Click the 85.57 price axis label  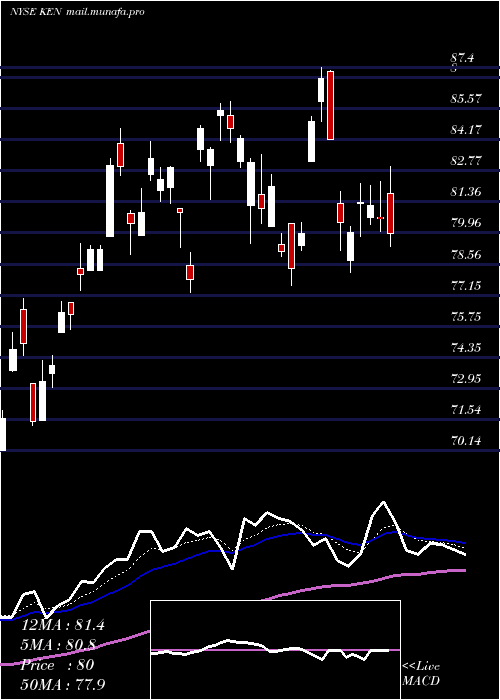point(467,98)
